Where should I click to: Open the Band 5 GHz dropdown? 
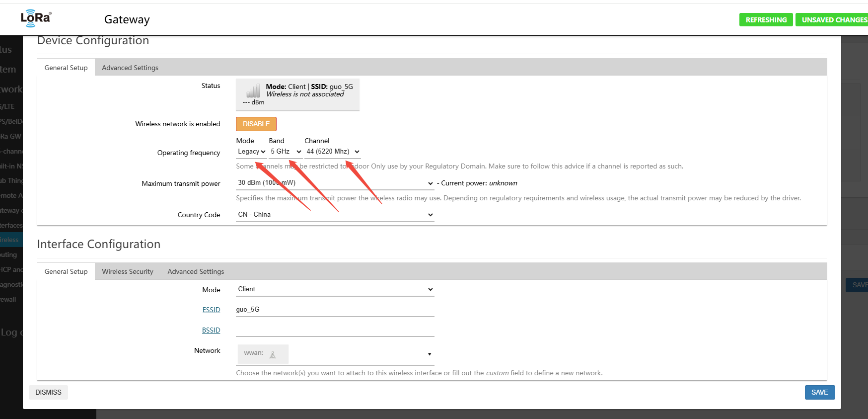click(x=286, y=152)
